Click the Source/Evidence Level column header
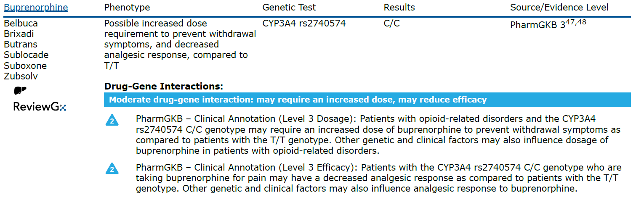The height and width of the screenshot is (200, 644). click(559, 8)
